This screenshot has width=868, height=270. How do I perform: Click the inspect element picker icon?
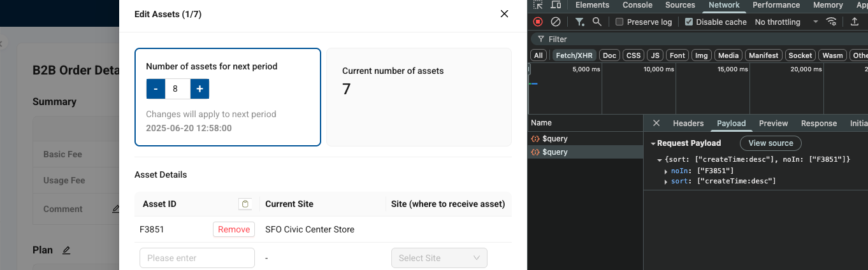[x=538, y=5]
